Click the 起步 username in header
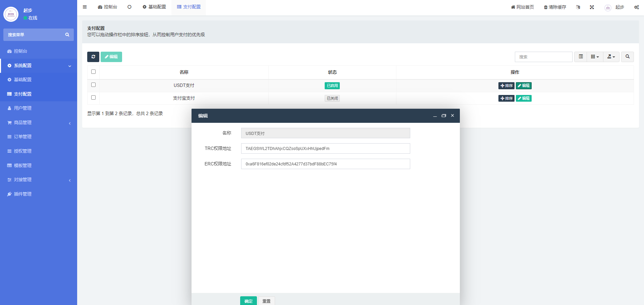644x305 pixels. 620,7
